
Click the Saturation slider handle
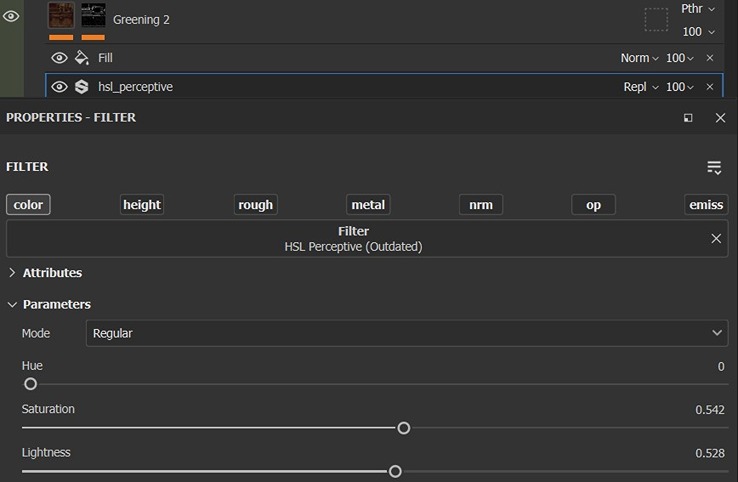[404, 428]
